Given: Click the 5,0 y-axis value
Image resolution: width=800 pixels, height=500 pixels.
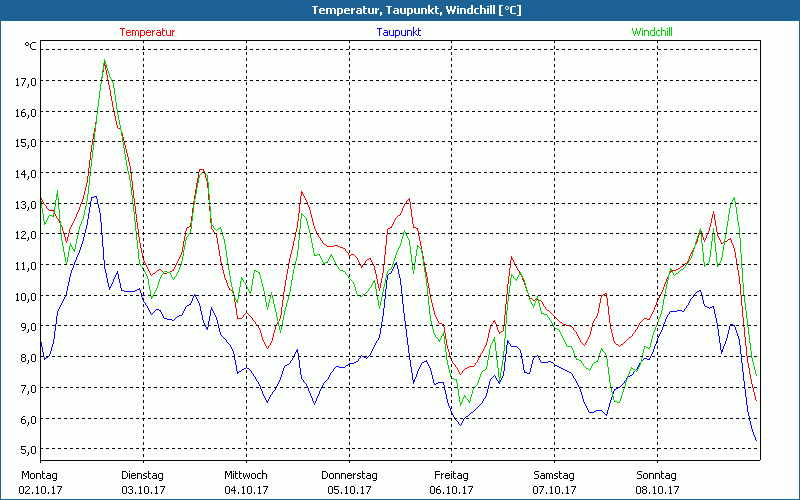Looking at the screenshot, I should (x=28, y=450).
